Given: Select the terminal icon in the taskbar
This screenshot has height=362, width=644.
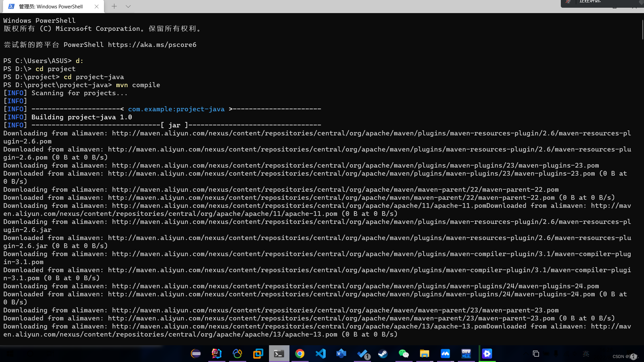Looking at the screenshot, I should (x=279, y=354).
